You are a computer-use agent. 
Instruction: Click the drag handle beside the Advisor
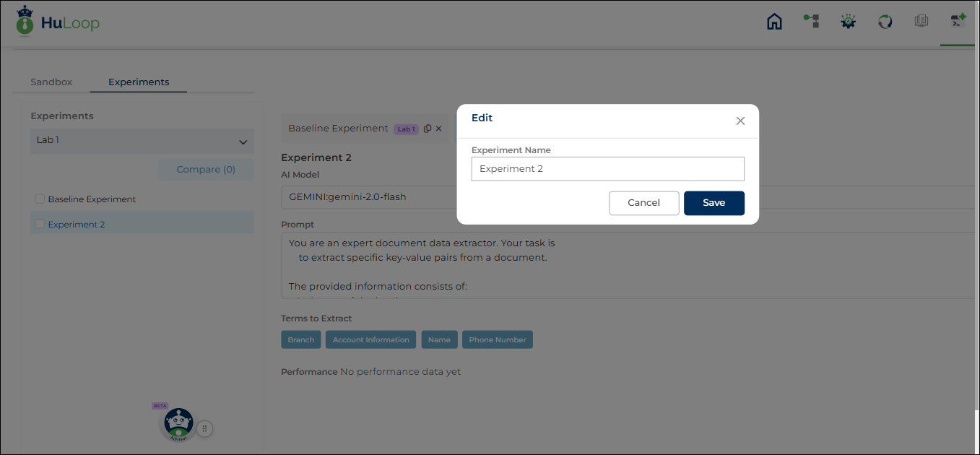(x=204, y=429)
